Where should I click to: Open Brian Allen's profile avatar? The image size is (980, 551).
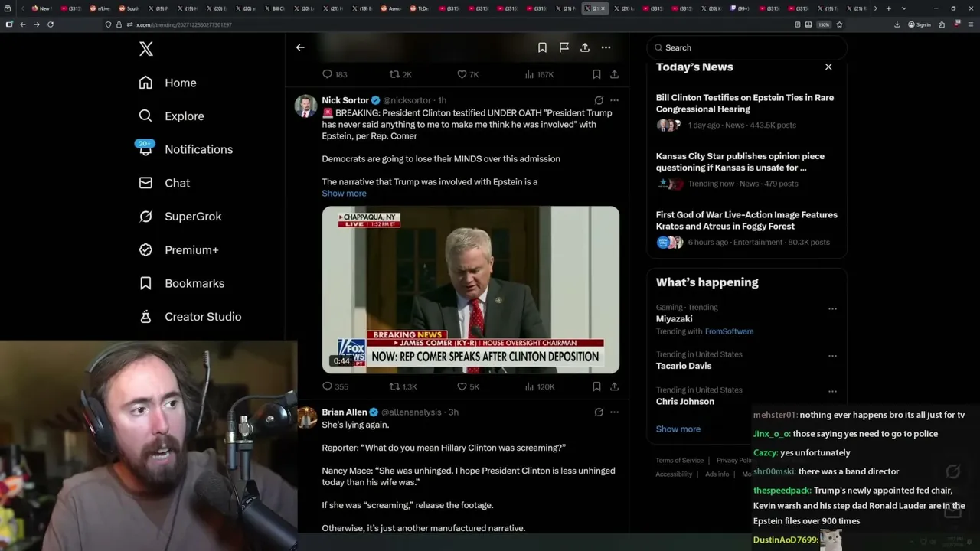click(x=306, y=417)
